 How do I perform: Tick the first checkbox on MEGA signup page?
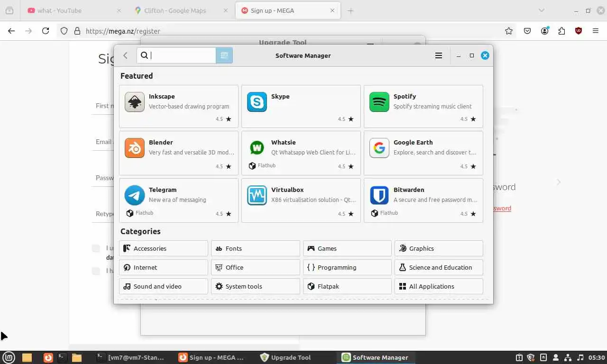tap(96, 248)
